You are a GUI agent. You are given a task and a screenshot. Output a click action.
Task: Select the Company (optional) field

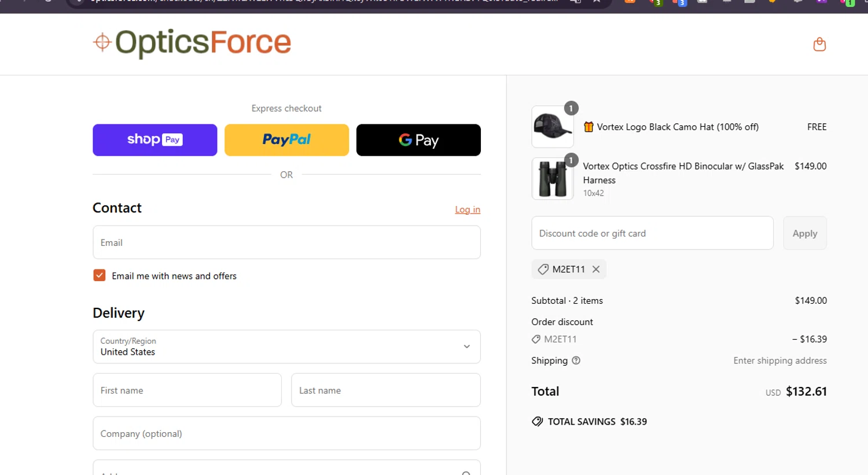[286, 433]
